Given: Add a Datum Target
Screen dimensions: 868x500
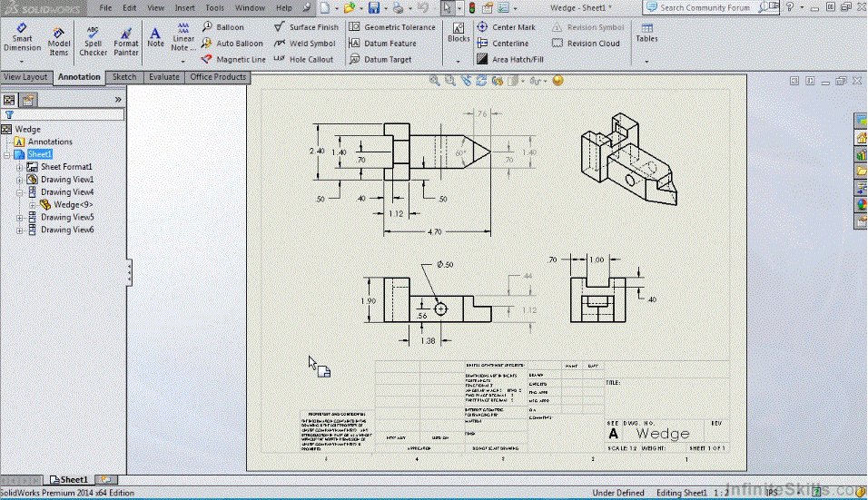Looking at the screenshot, I should click(x=380, y=59).
